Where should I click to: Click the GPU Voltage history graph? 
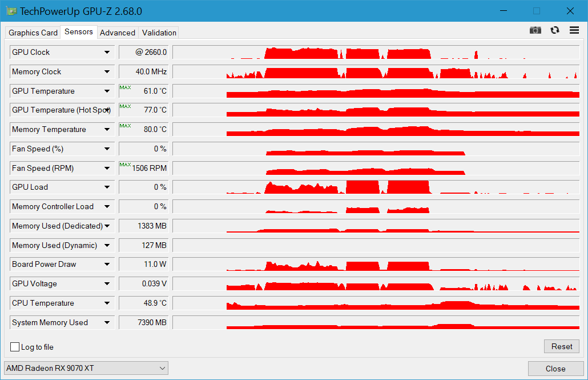(376, 284)
